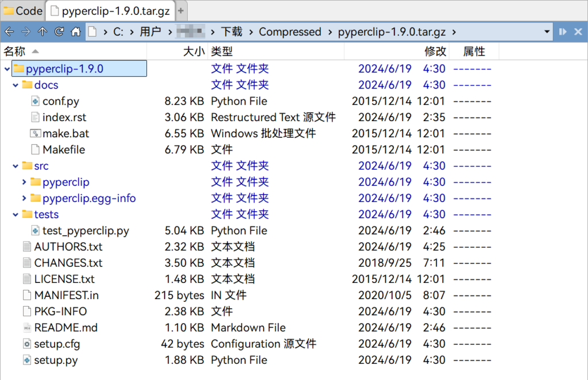Open a new tab with plus button
The height and width of the screenshot is (380, 588).
click(181, 11)
